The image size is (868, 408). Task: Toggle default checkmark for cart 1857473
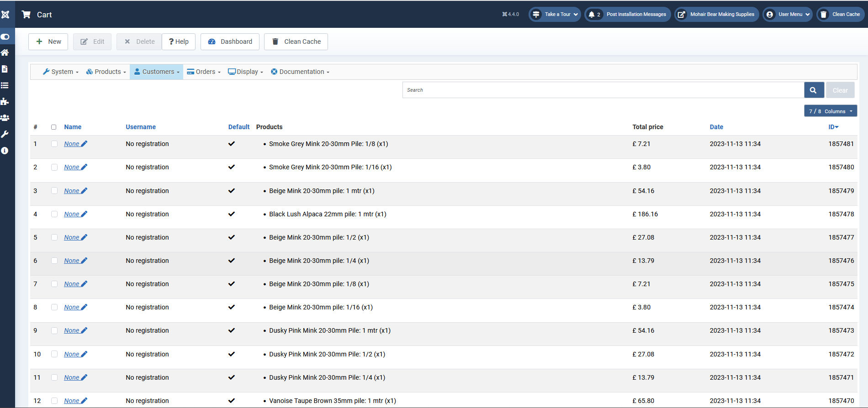point(232,330)
